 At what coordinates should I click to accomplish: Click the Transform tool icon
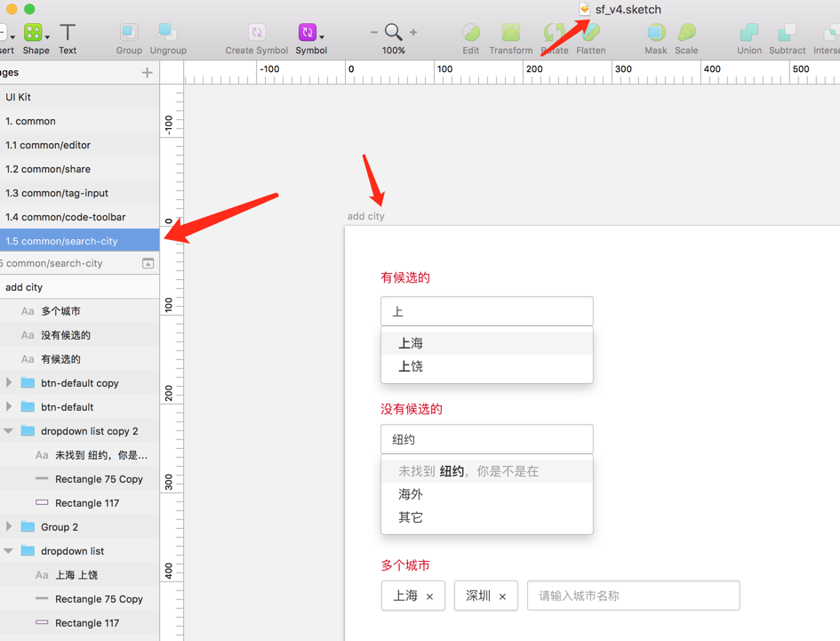coord(511,34)
